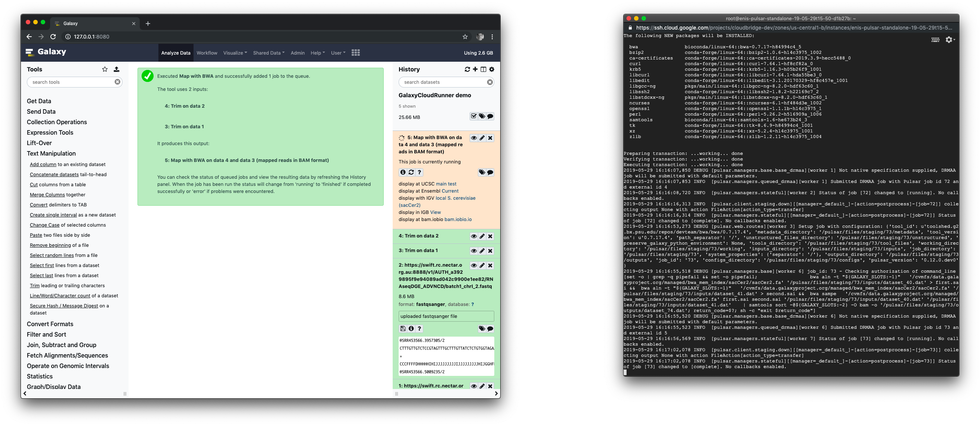Open the Help dropdown menu
This screenshot has height=426, width=980.
(318, 53)
